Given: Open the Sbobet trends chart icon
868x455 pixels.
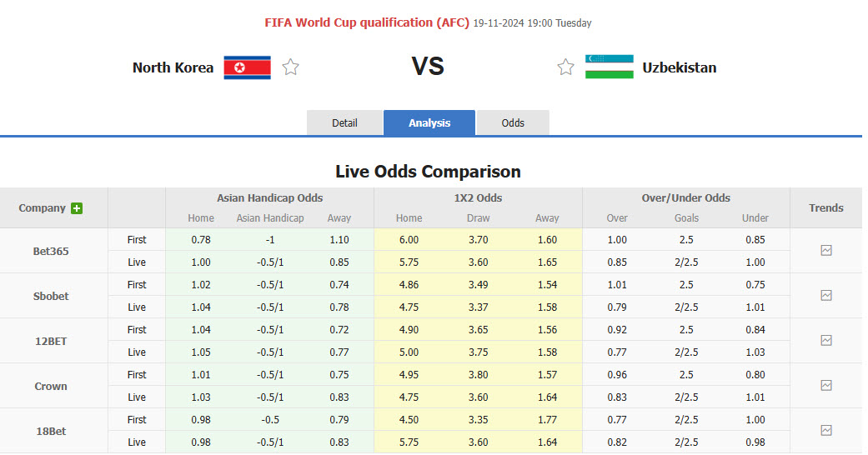Looking at the screenshot, I should 825,295.
